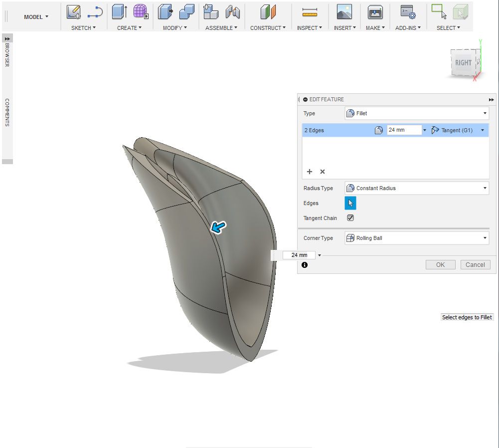Screen dimensions: 499x448
Task: Open the ADD-INS menu
Action: tap(408, 28)
